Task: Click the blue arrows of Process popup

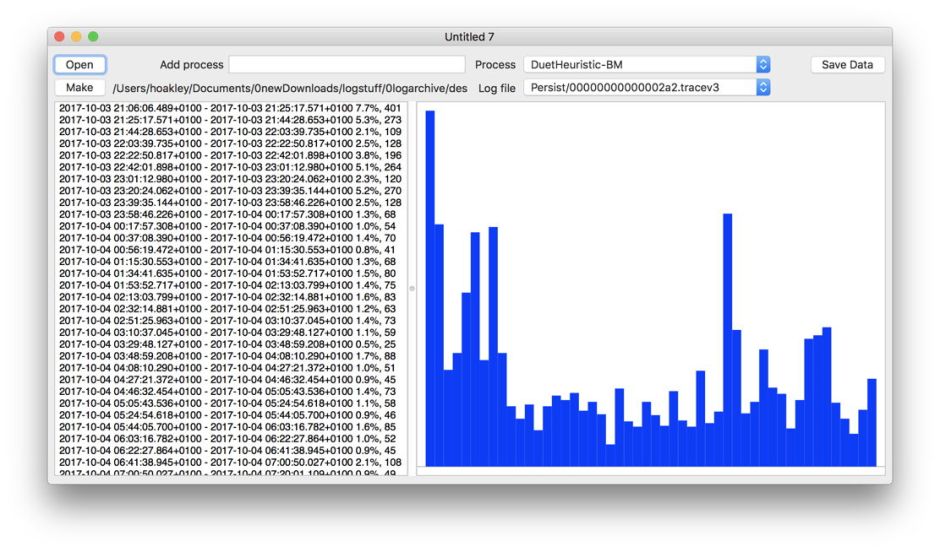Action: coord(764,65)
